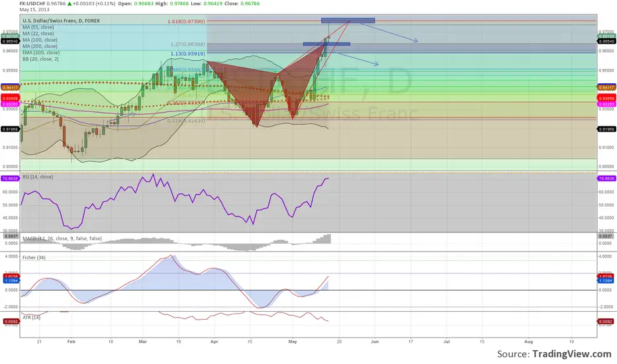Click the black 0.91968 price tag on left scale
This screenshot has height=364, width=617.
tap(10, 129)
